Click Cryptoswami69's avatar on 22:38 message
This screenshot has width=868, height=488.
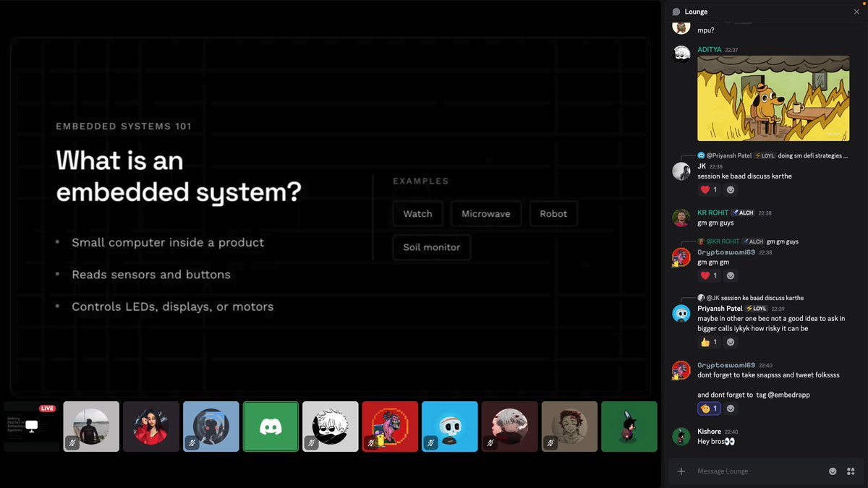(x=681, y=257)
